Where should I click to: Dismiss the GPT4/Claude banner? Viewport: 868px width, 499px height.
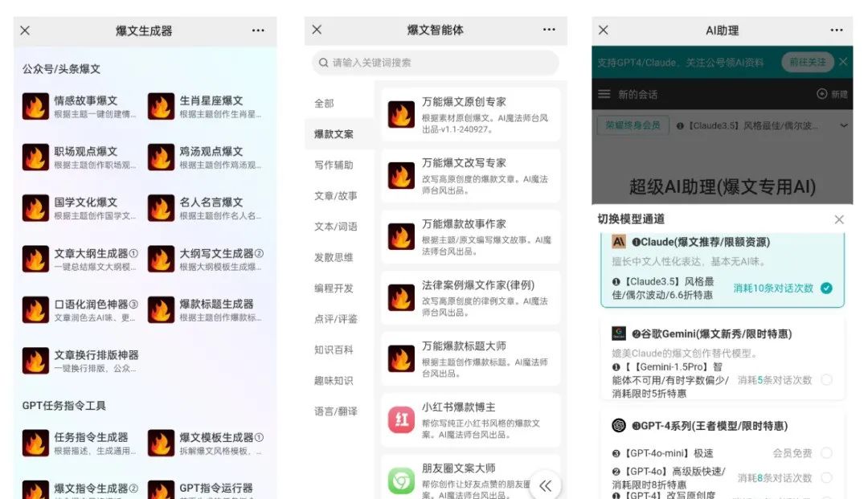843,61
